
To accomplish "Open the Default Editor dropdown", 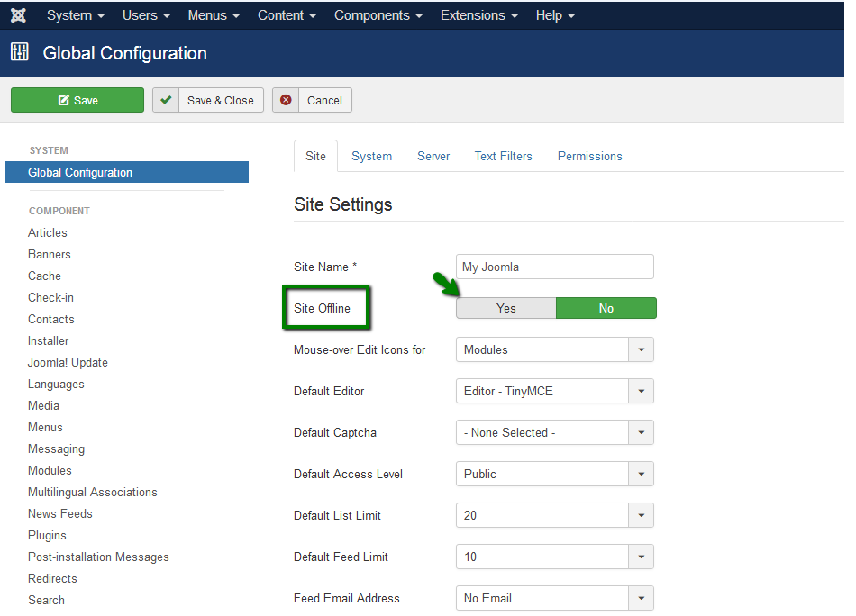I will [555, 391].
